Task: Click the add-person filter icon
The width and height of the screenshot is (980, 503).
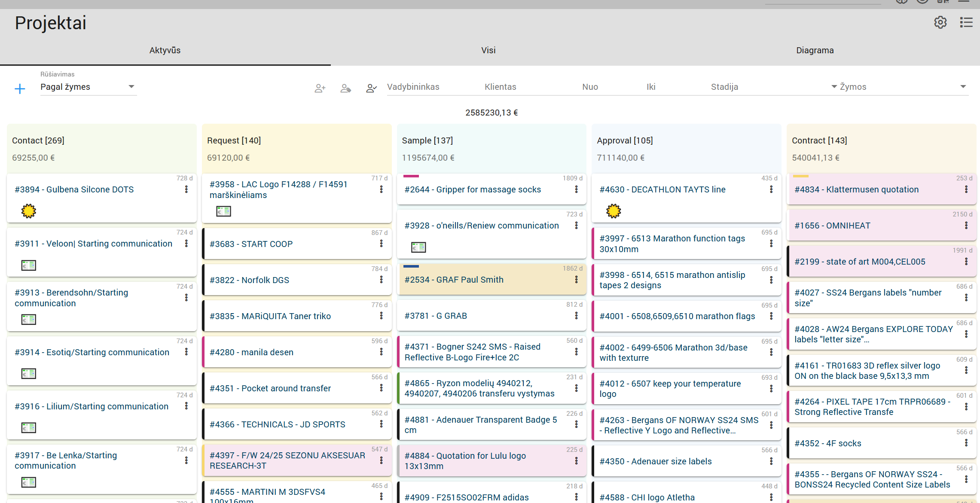Action: [x=320, y=88]
